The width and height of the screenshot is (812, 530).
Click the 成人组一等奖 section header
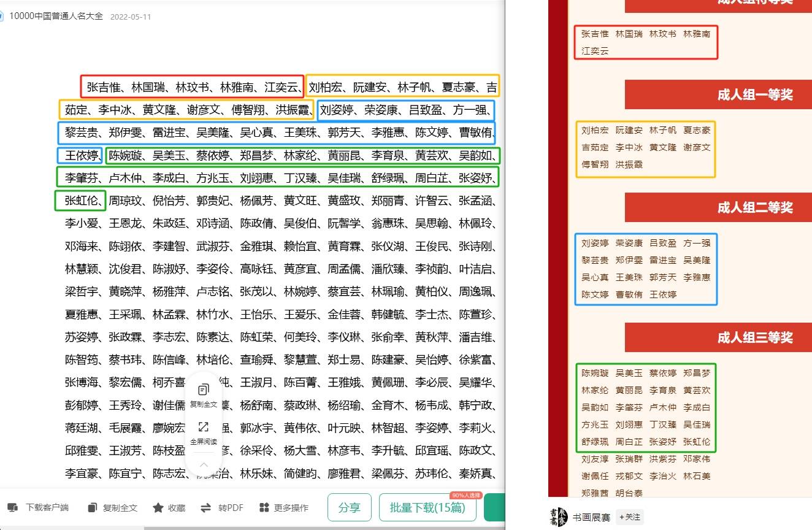click(x=754, y=94)
